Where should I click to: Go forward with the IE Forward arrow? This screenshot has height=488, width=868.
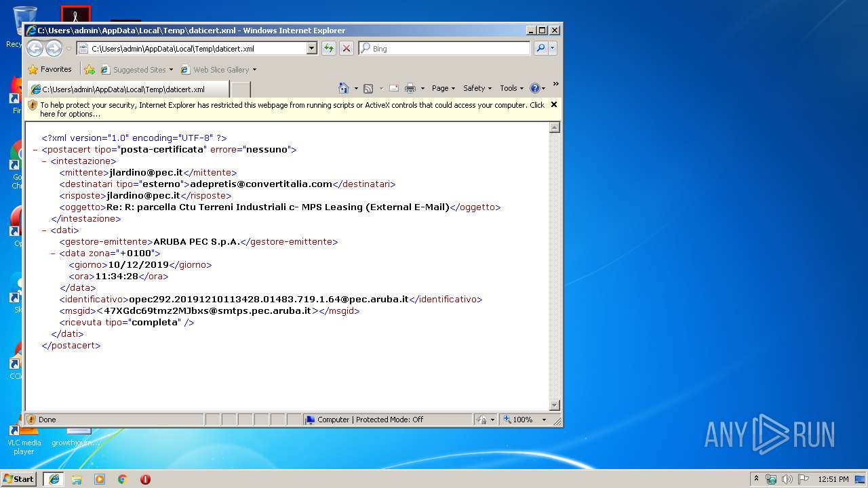tap(54, 48)
